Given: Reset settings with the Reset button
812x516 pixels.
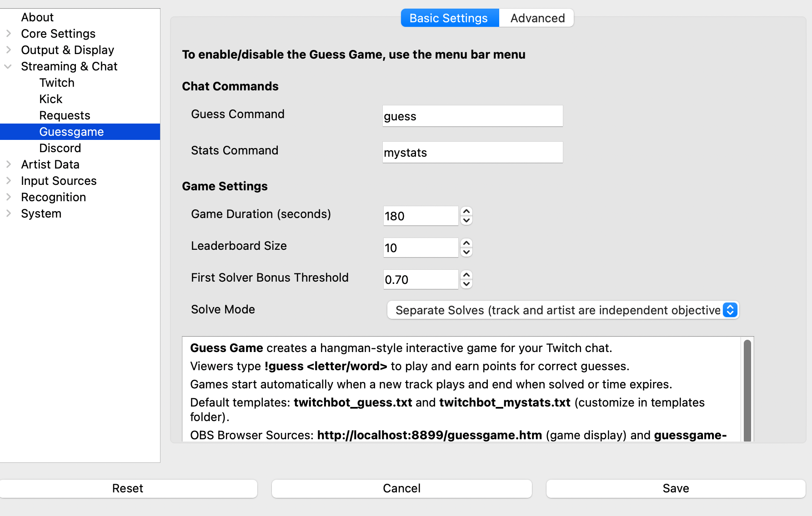Looking at the screenshot, I should pos(128,488).
